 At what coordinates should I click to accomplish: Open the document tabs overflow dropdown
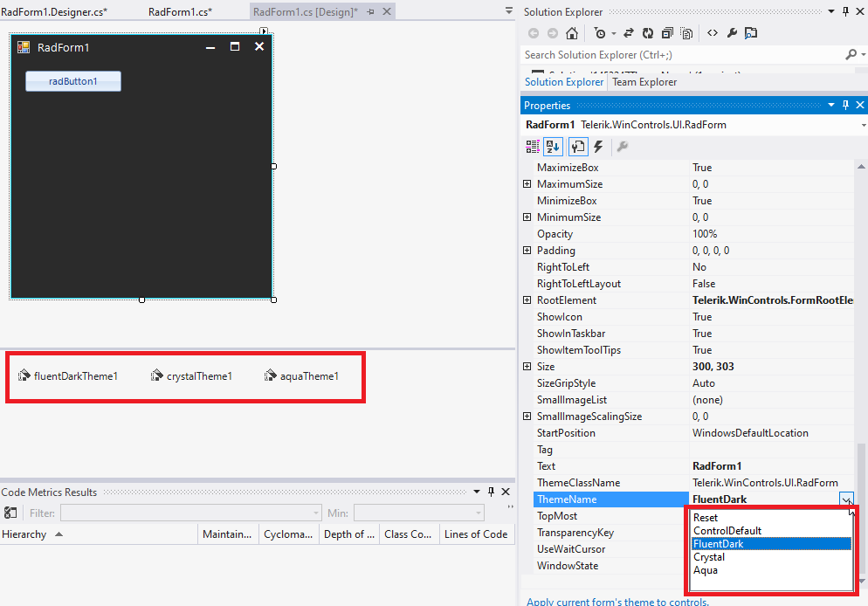[509, 10]
